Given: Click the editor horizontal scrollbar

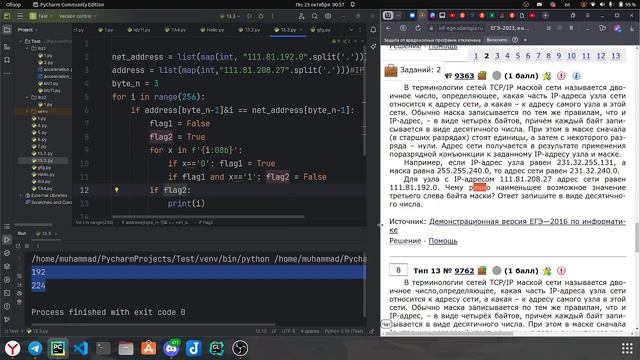Looking at the screenshot, I should [208, 217].
